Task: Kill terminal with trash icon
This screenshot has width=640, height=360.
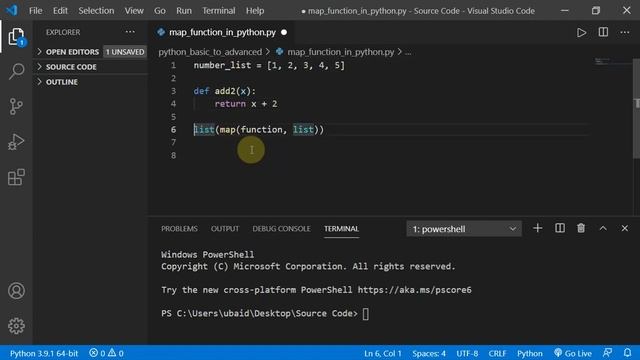Action: [x=581, y=228]
